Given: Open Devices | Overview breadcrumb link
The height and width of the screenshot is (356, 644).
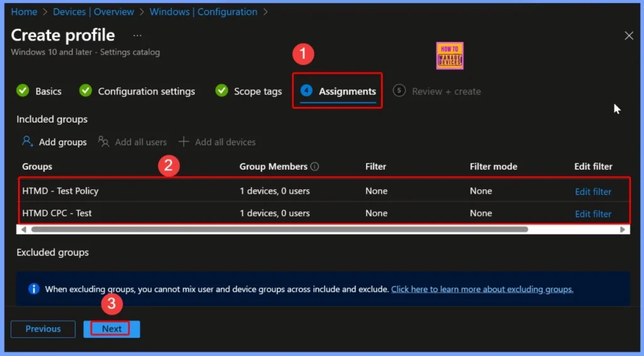Looking at the screenshot, I should 92,12.
